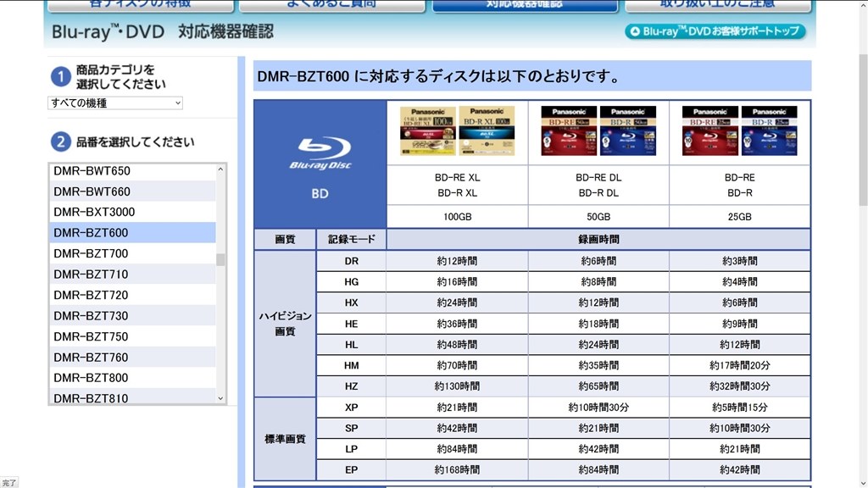The height and width of the screenshot is (488, 868).
Task: Open the 各ディスクの特徴 tab
Action: point(141,5)
